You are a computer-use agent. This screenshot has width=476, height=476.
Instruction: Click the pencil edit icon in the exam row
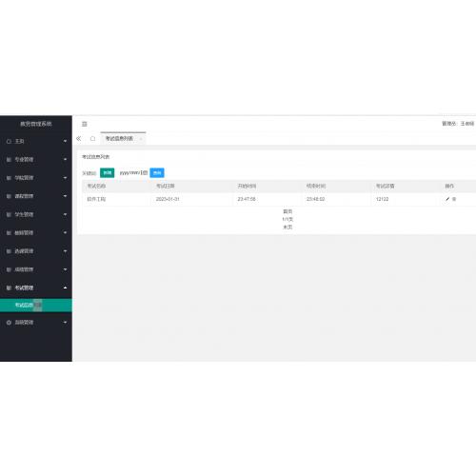pos(447,199)
